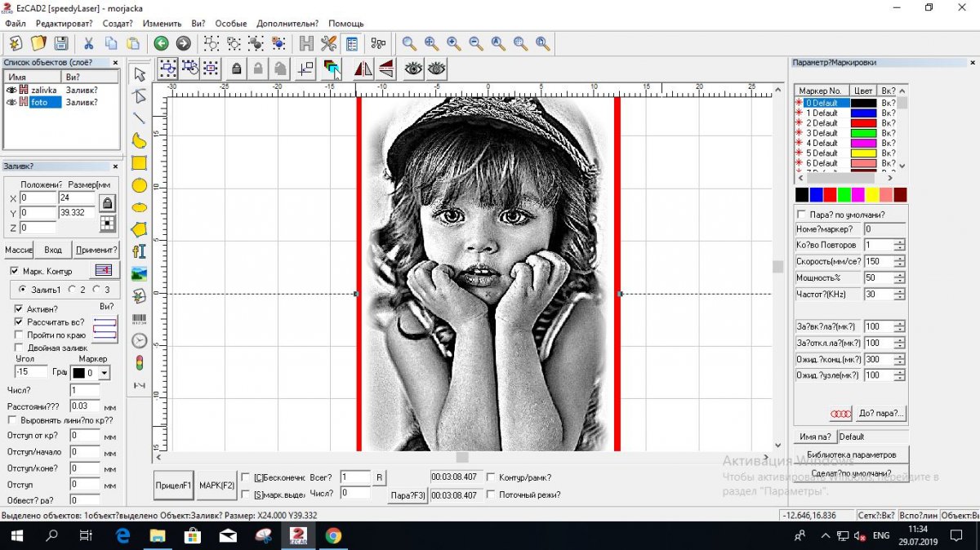Select the bitmap image import tool
The width and height of the screenshot is (980, 550).
click(x=140, y=273)
